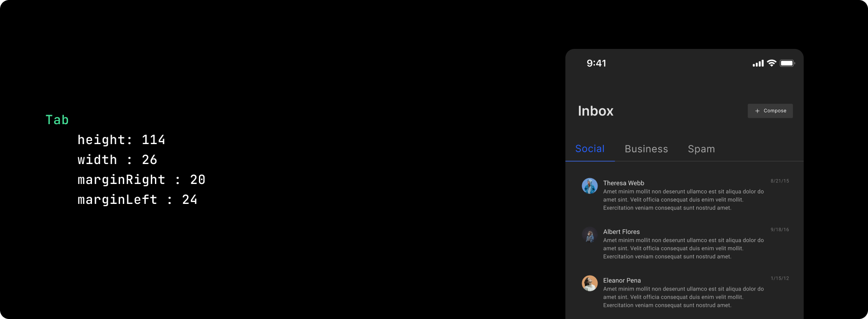This screenshot has height=319, width=868.
Task: Click the cellular signal bars icon
Action: (x=758, y=63)
